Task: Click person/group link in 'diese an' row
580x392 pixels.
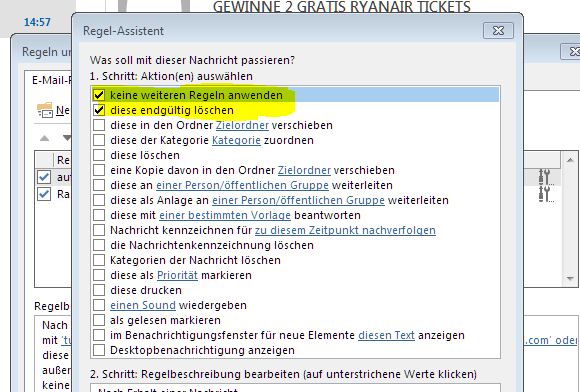Action: click(x=242, y=185)
